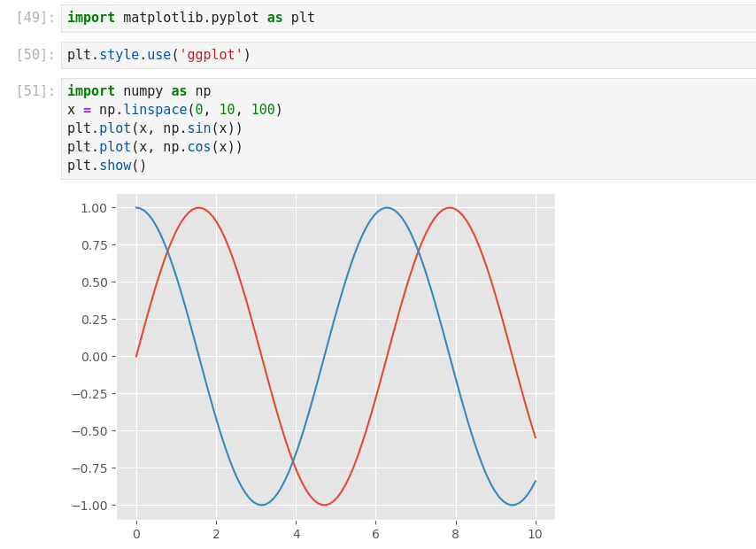Click the value 100 in linspace arguments
Image resolution: width=756 pixels, height=549 pixels.
[263, 110]
